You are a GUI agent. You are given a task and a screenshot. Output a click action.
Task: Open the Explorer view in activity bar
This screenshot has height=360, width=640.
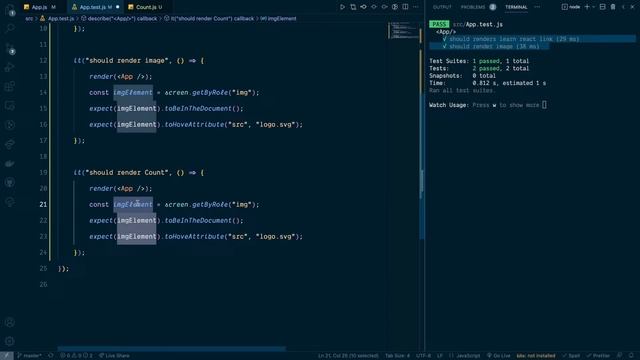click(10, 9)
